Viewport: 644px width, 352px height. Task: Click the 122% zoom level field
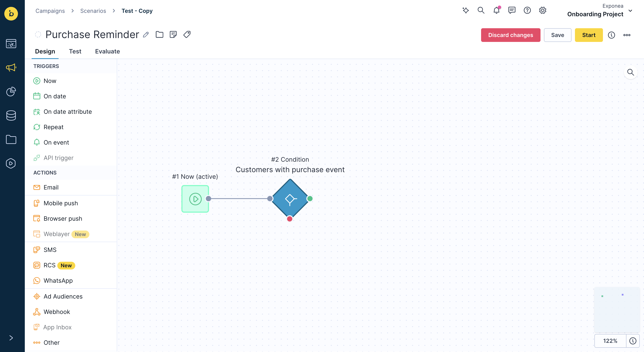tap(610, 341)
